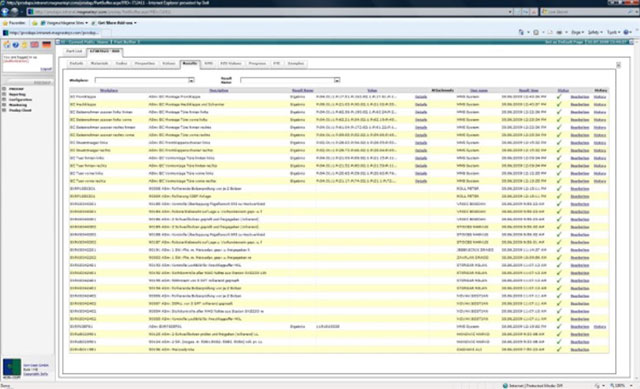This screenshot has height=389, width=640.
Task: Switch to the Default tab
Action: [76, 64]
